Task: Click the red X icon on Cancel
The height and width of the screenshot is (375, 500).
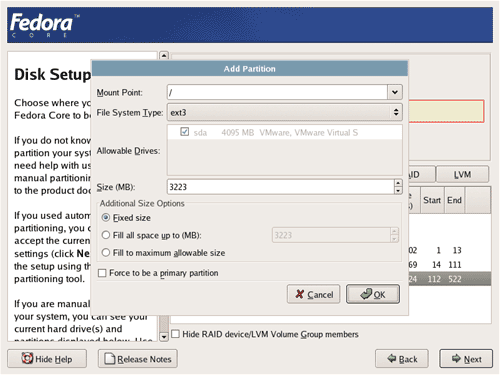Action: tap(300, 294)
